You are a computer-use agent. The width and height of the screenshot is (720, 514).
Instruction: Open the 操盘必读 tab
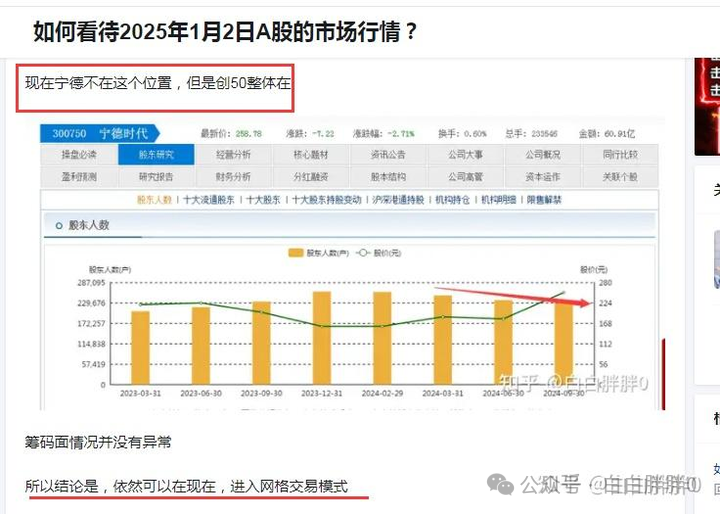tap(79, 155)
